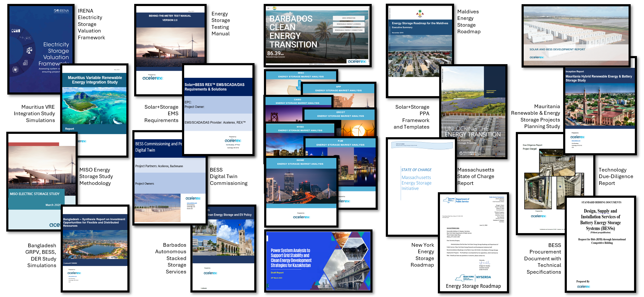This screenshot has height=297, width=644.
Task: Click the Maldives national emblem icon
Action: click(420, 14)
